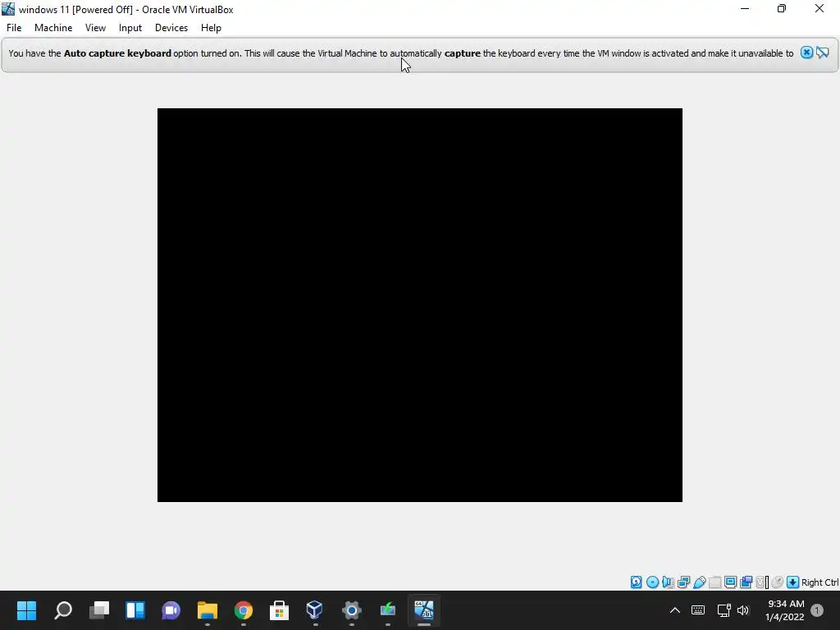840x630 pixels.
Task: Open the Devices menu
Action: coord(171,28)
